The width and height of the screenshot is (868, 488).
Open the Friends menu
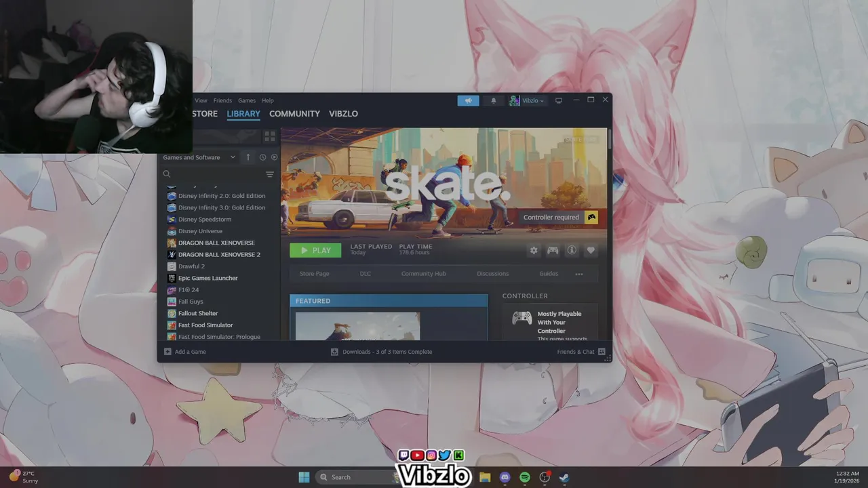pos(222,100)
